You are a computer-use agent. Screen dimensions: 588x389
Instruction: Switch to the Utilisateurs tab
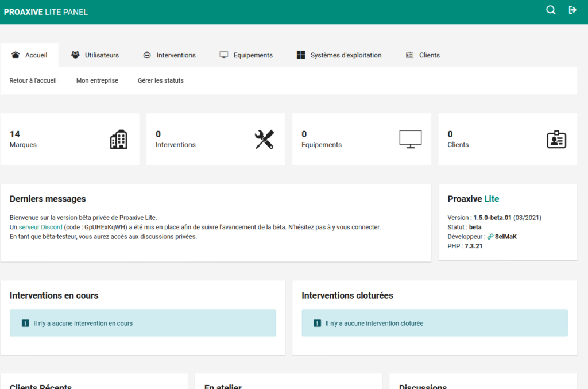click(95, 55)
